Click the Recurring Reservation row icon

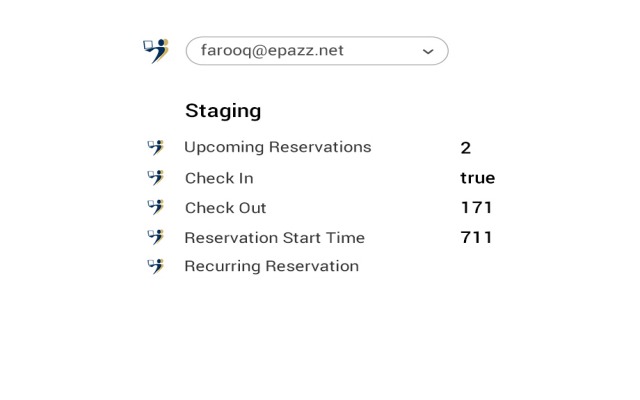pos(155,266)
